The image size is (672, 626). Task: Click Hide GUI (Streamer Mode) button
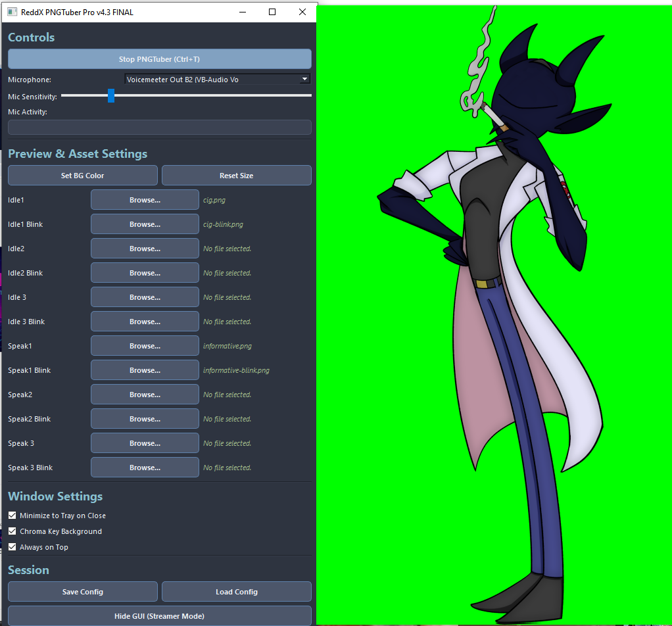point(159,615)
